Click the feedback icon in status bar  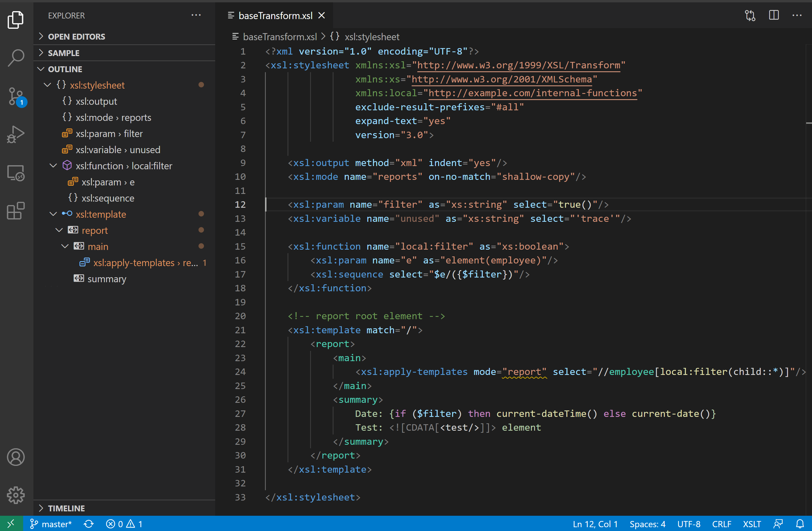(778, 524)
